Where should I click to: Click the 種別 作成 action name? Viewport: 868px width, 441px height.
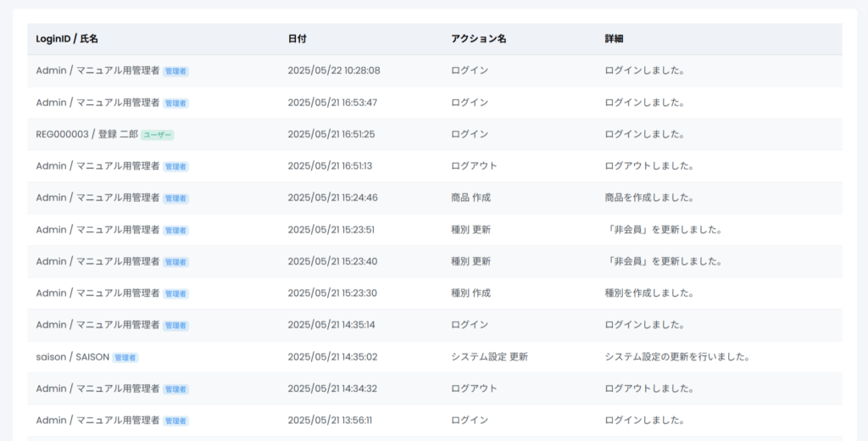coord(470,293)
